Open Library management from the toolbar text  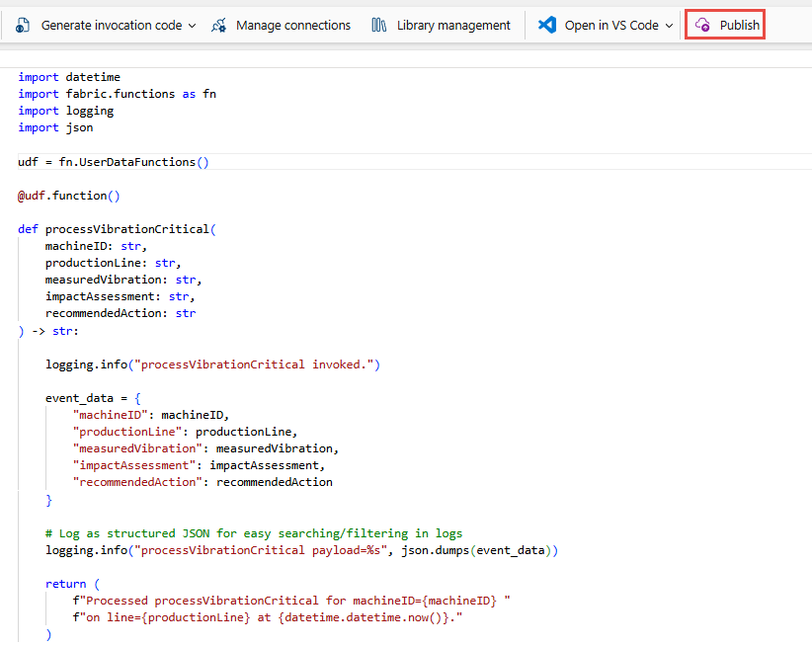click(x=453, y=26)
